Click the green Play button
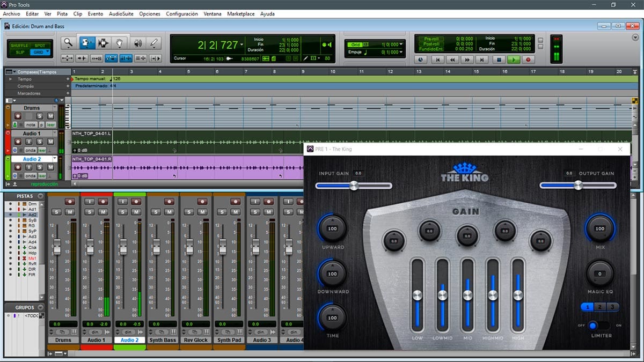 pyautogui.click(x=514, y=60)
